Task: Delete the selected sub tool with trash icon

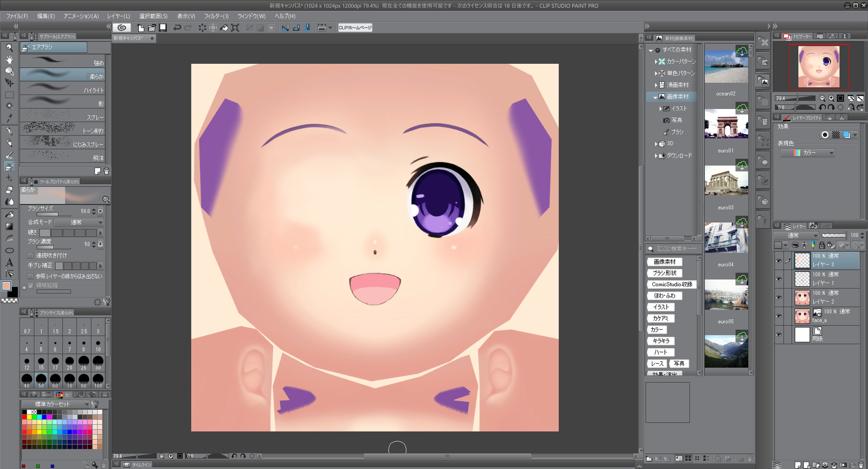Action: [106, 171]
